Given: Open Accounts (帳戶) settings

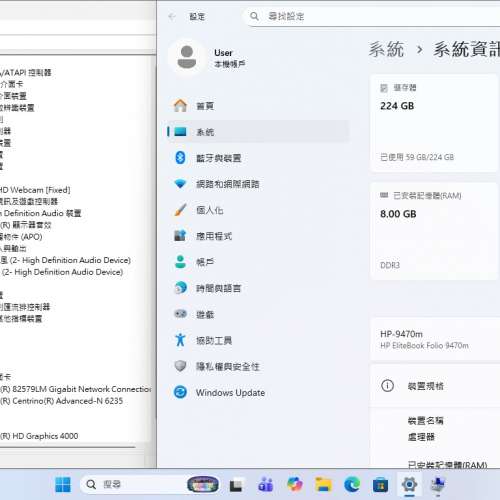Looking at the screenshot, I should [x=258, y=262].
